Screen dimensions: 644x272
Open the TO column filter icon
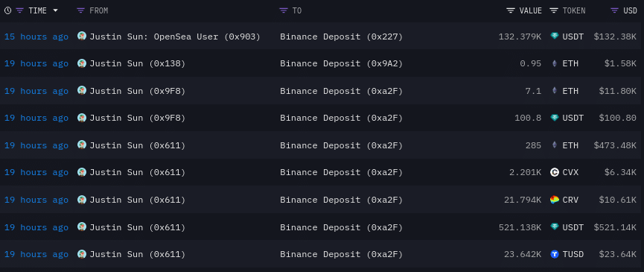(x=284, y=10)
